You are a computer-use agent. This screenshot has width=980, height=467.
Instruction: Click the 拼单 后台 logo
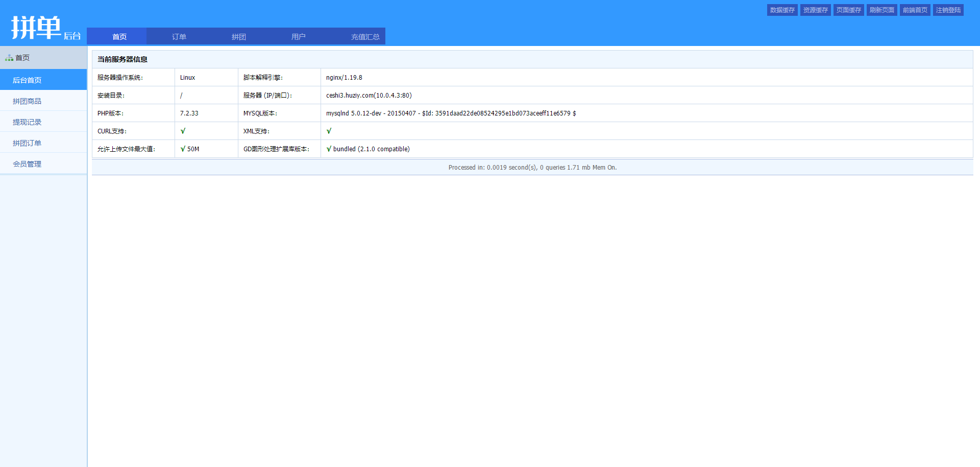click(45, 28)
